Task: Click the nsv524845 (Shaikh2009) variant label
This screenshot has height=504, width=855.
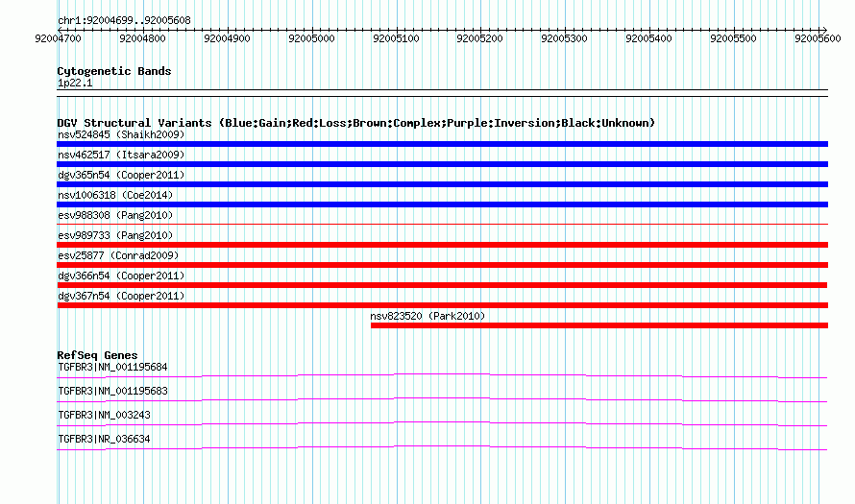Action: click(x=121, y=134)
